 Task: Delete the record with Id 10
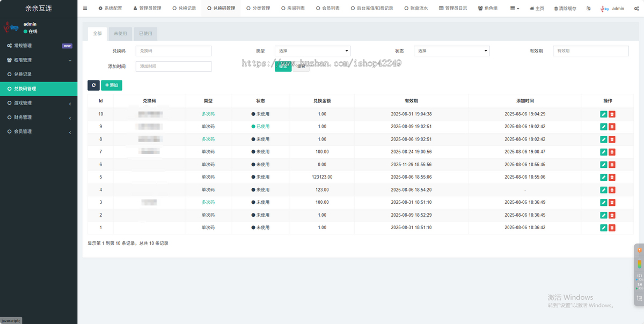point(612,114)
